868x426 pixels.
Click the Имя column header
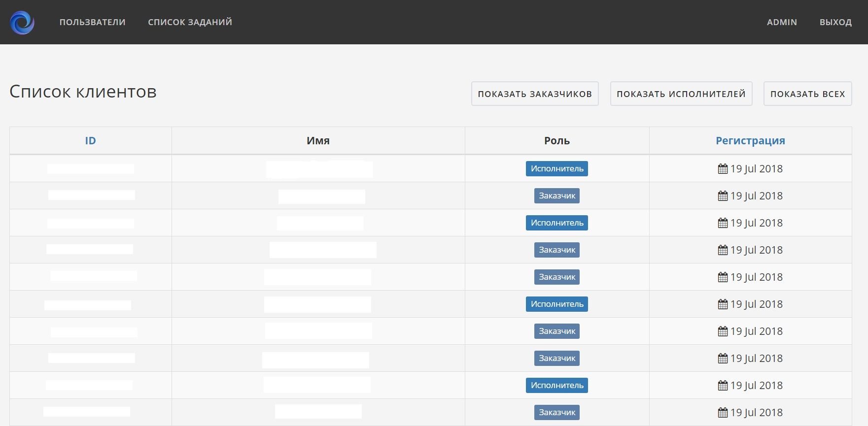pos(318,141)
